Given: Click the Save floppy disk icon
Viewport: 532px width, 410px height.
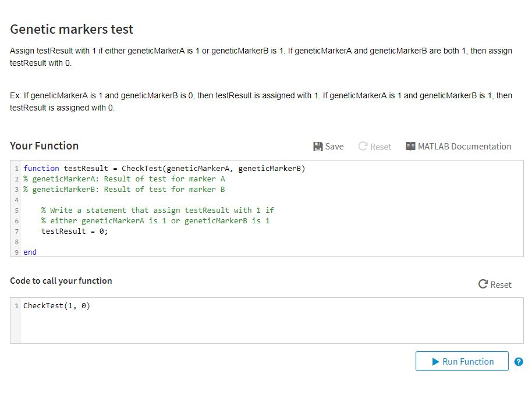Looking at the screenshot, I should click(318, 147).
